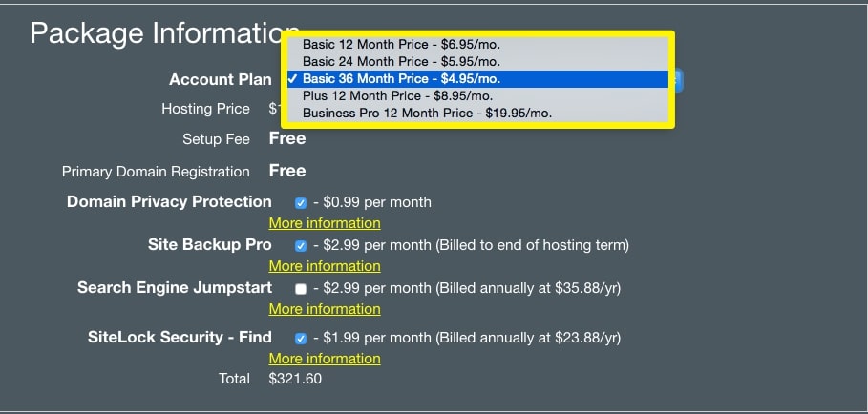Open More information under Domain Privacy Protection
This screenshot has height=414, width=868.
[x=325, y=223]
